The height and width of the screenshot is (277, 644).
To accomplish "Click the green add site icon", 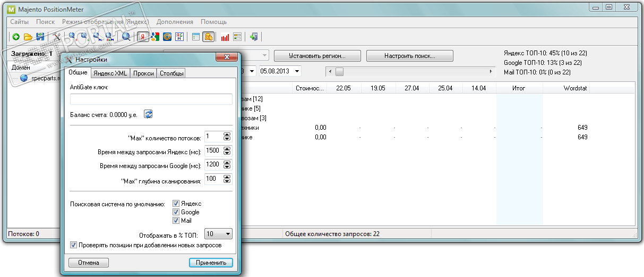I will pos(16,37).
